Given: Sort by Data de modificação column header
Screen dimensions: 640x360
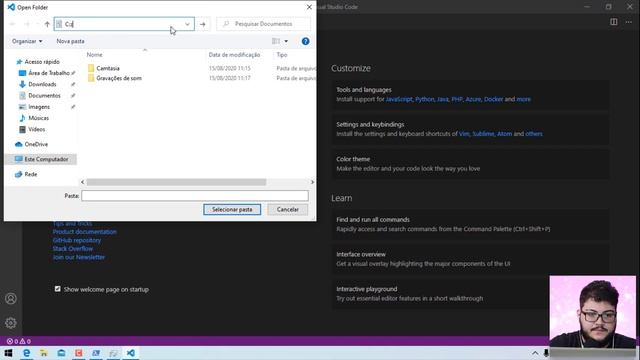Looking at the screenshot, I should pos(234,55).
